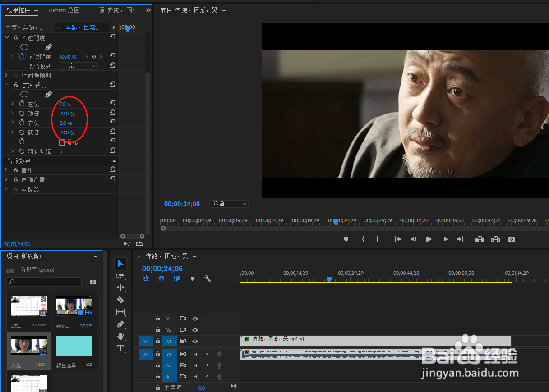This screenshot has width=549, height=392.
Task: Expand the 声像器 audio effect
Action: 6,189
